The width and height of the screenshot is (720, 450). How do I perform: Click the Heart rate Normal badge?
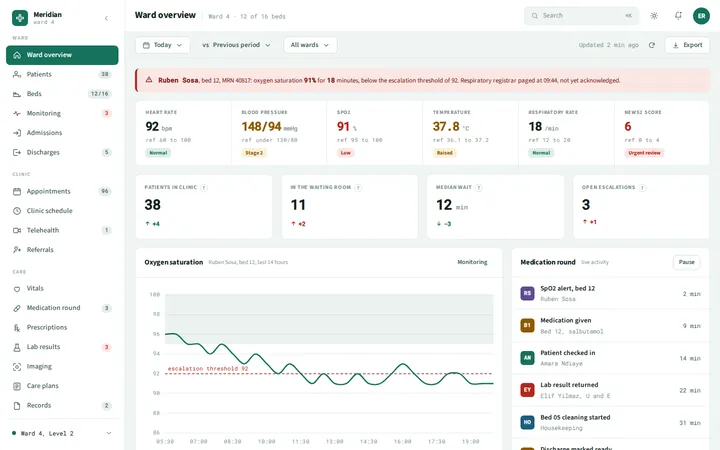[158, 153]
